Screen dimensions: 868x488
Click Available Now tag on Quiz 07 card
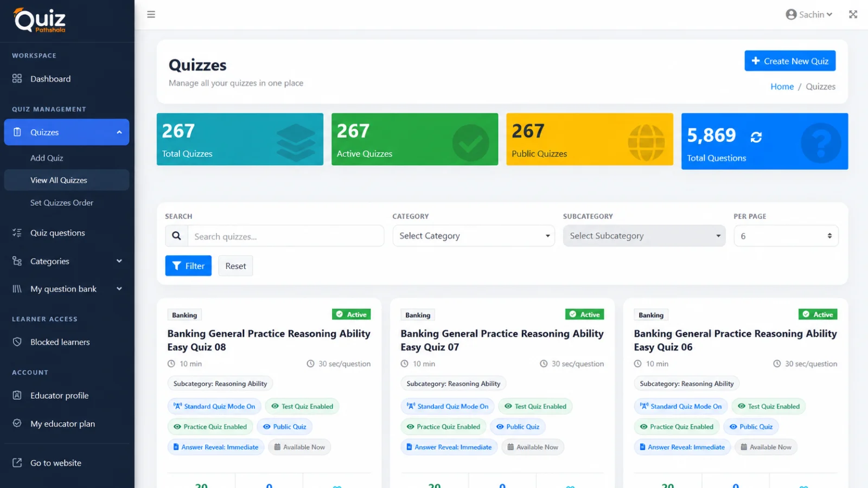click(533, 447)
